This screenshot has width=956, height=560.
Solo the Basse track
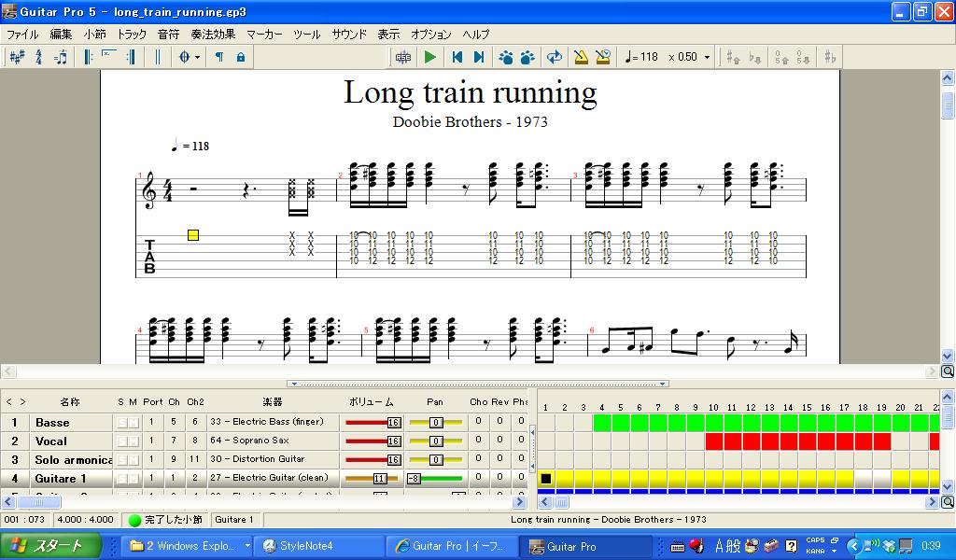(121, 423)
